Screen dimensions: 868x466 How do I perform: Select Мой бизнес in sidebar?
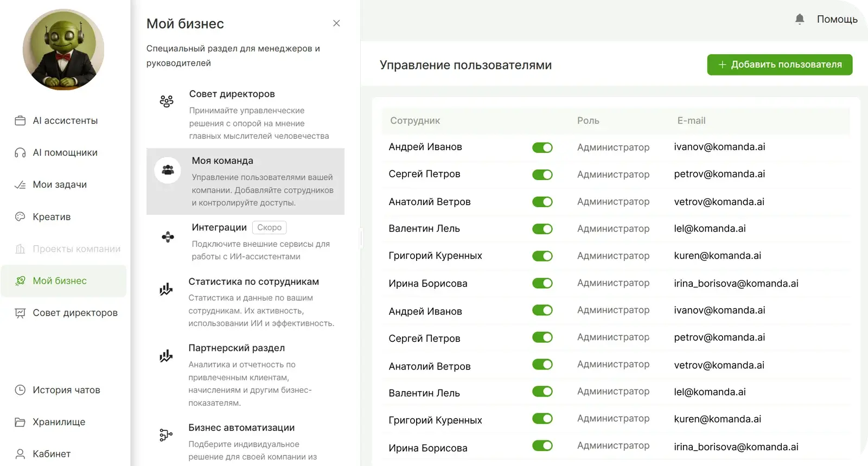(63, 280)
